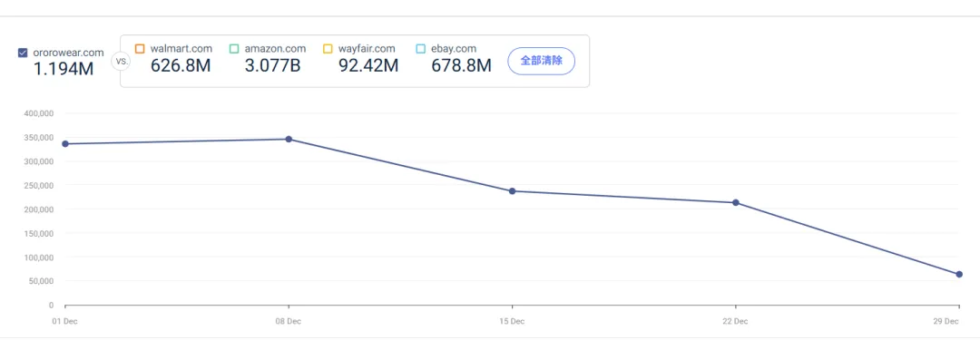980x340 pixels.
Task: Click the 626.8M traffic value
Action: 181,65
